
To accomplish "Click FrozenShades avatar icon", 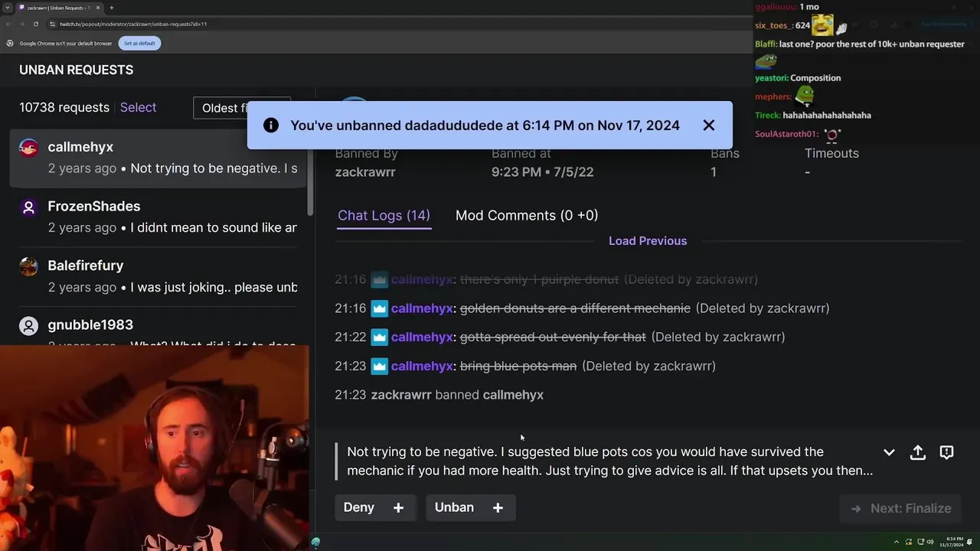I will pyautogui.click(x=28, y=207).
